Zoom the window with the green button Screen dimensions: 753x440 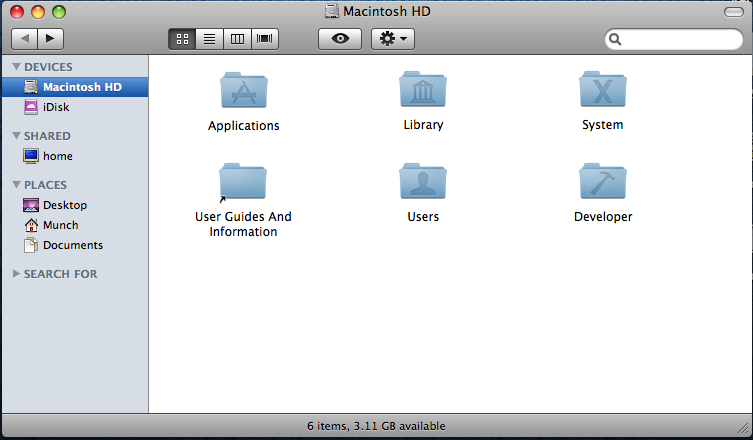pyautogui.click(x=59, y=12)
